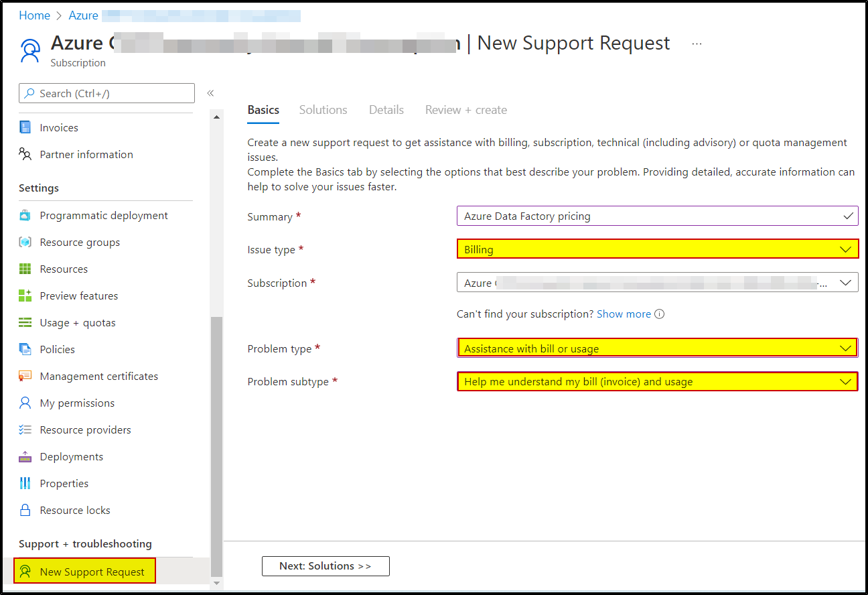Go to Home breadcrumb link
Screen dimensions: 868x595
click(x=34, y=15)
